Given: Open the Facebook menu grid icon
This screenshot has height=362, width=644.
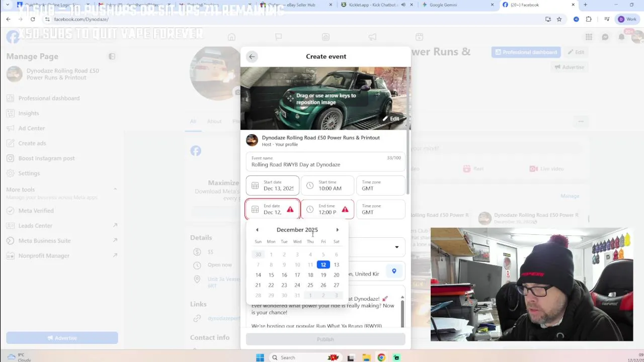Looking at the screenshot, I should point(589,37).
